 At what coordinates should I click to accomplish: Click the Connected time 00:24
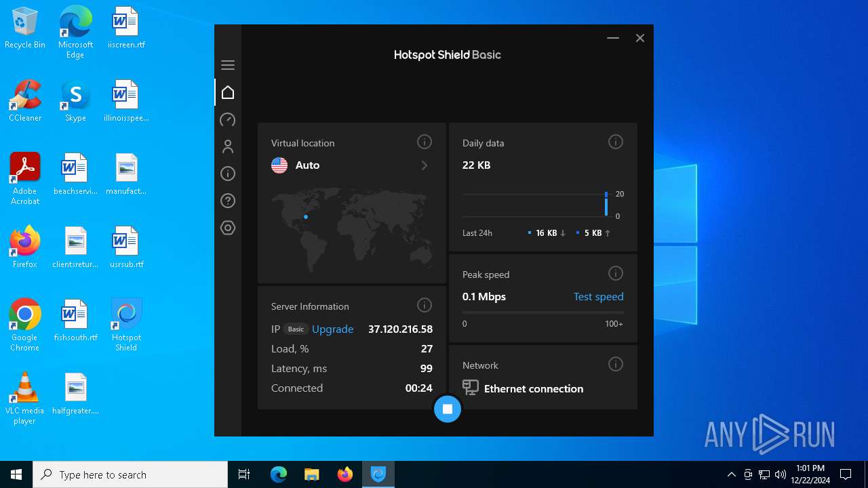coord(418,388)
